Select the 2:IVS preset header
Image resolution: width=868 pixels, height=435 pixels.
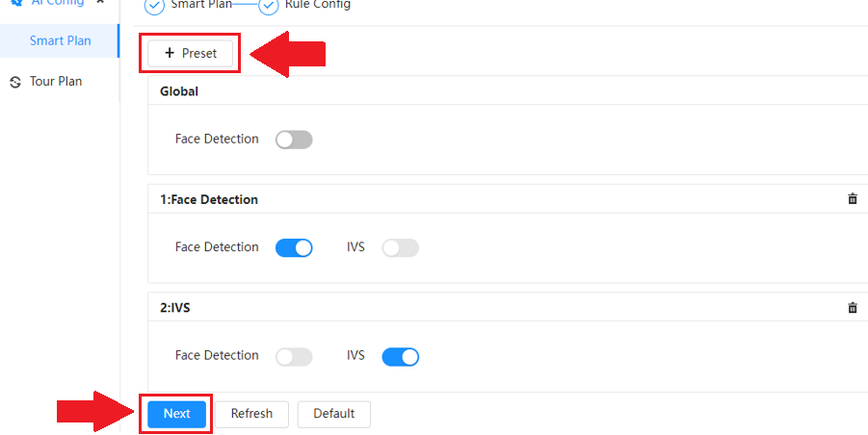(175, 308)
